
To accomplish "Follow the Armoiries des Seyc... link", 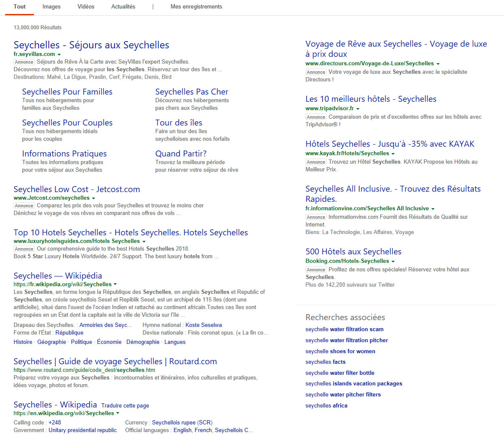I will pyautogui.click(x=106, y=325).
